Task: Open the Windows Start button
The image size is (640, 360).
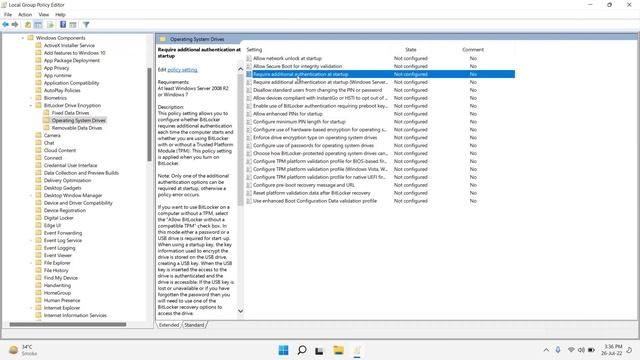Action: 283,350
